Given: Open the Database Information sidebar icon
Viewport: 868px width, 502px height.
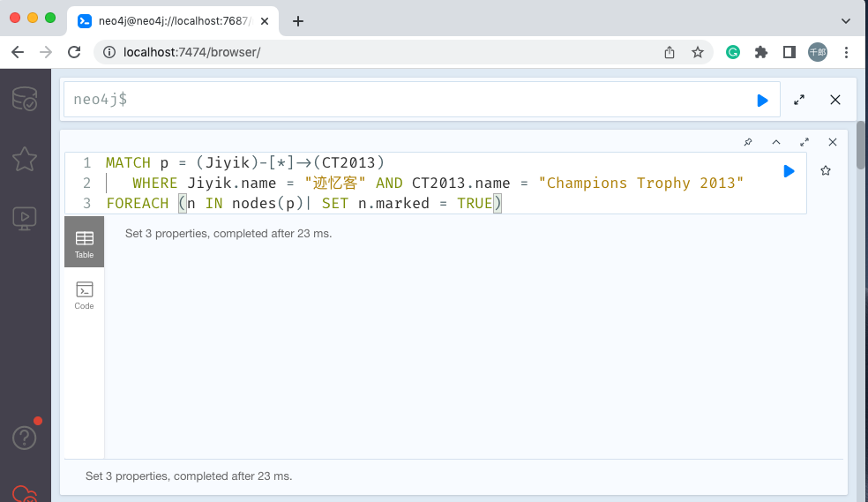Looking at the screenshot, I should click(x=25, y=99).
